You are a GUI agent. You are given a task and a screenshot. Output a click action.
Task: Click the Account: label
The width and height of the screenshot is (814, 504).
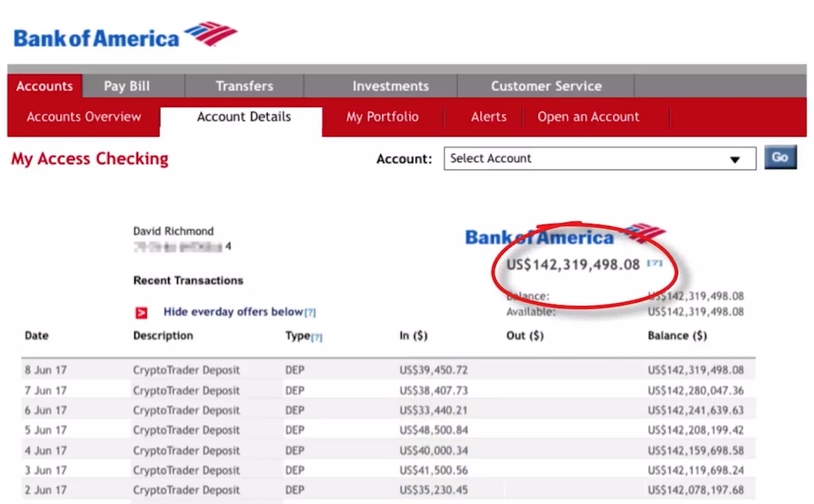pyautogui.click(x=404, y=159)
